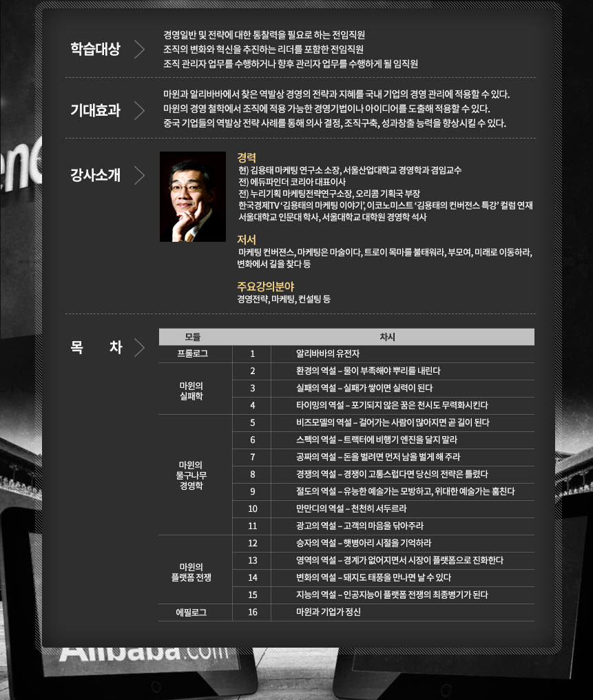Viewport: 593px width, 700px height.
Task: Click the 학습대상 section heading
Action: pyautogui.click(x=96, y=49)
